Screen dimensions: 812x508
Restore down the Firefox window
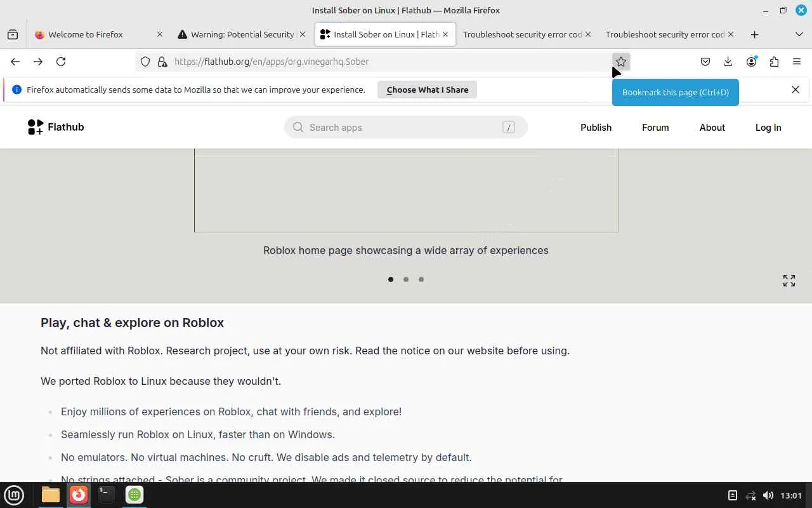[x=783, y=10]
